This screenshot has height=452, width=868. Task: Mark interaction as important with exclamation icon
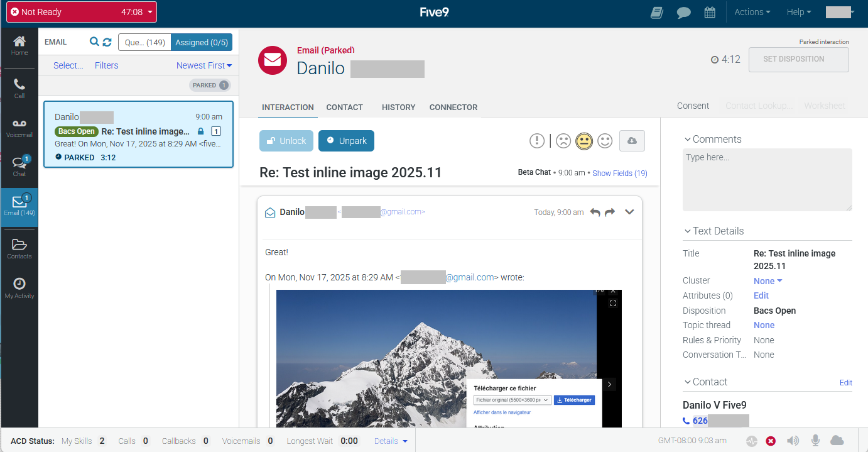(x=537, y=141)
